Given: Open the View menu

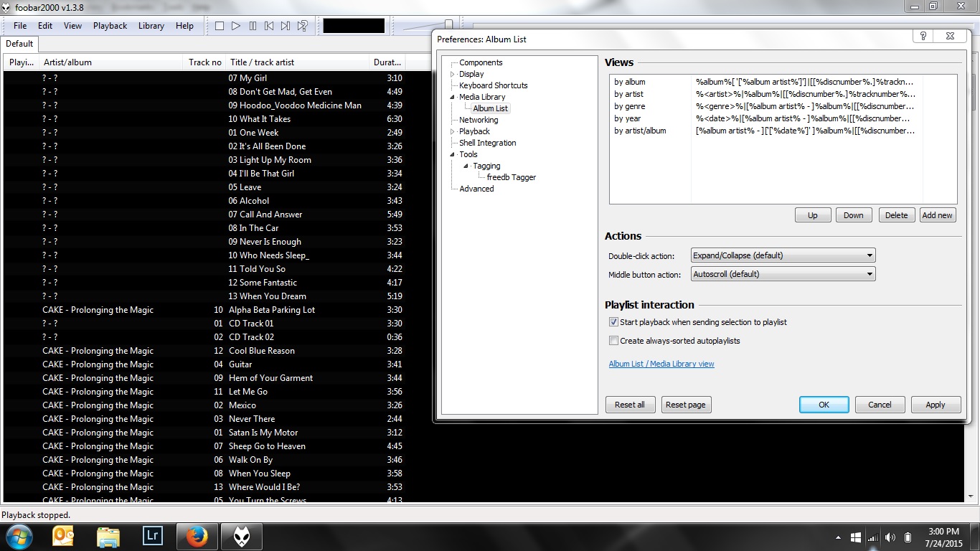Looking at the screenshot, I should coord(72,26).
